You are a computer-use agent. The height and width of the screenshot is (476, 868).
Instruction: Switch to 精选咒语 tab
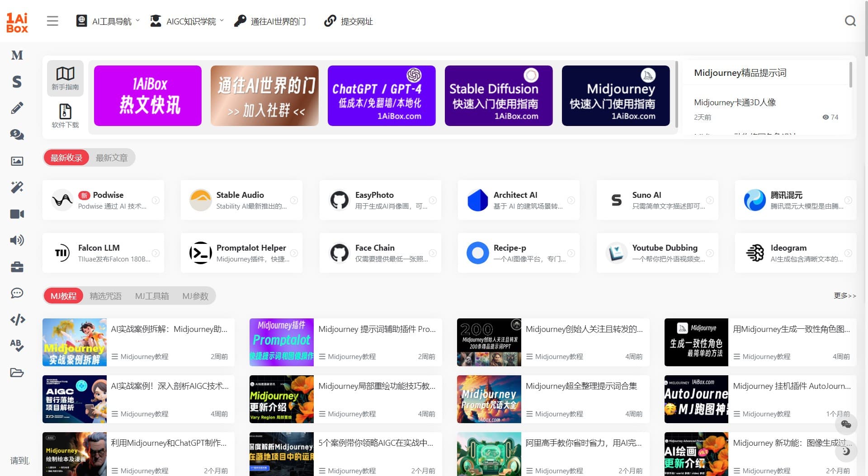coord(106,296)
